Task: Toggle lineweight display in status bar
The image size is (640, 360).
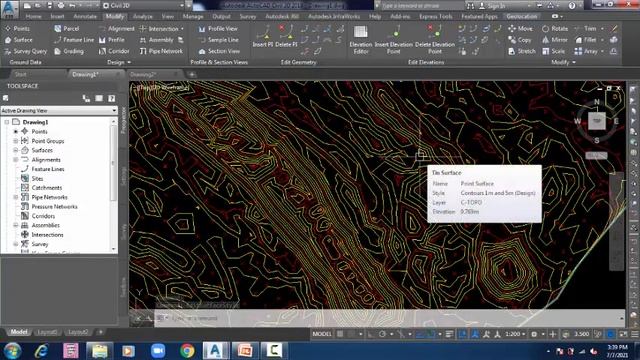Action: [x=449, y=334]
